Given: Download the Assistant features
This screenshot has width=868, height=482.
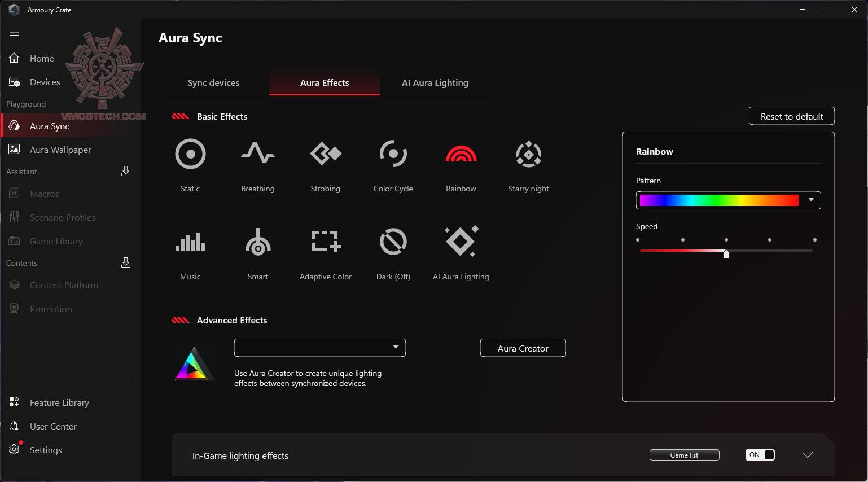Looking at the screenshot, I should (126, 171).
